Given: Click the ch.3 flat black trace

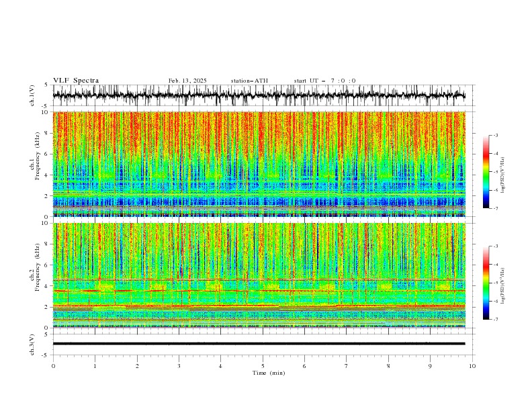Looking at the screenshot, I should click(x=259, y=344).
